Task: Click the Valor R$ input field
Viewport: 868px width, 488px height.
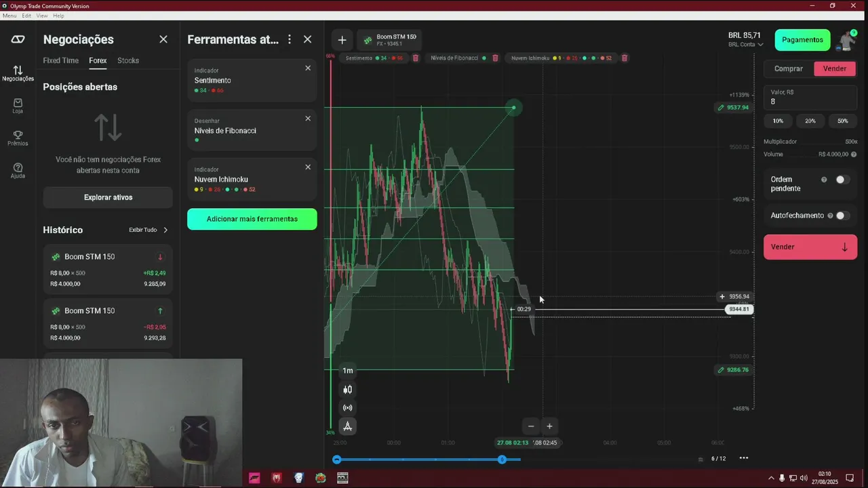Action: (810, 98)
